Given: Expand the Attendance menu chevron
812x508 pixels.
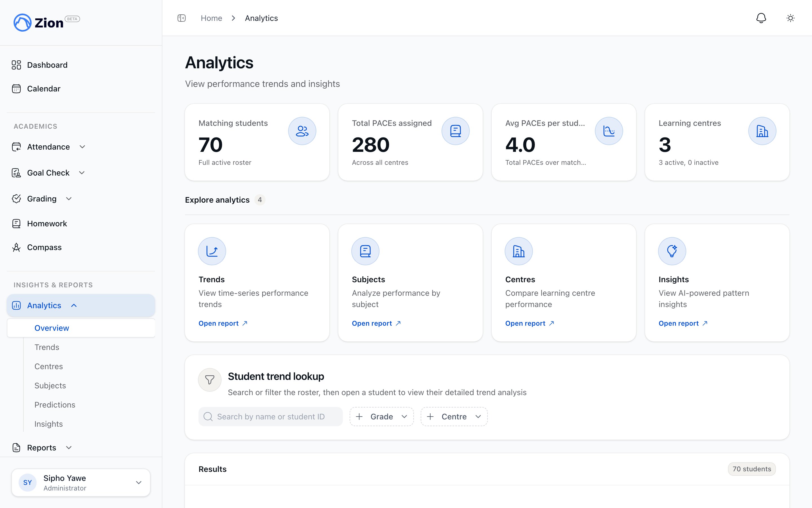Looking at the screenshot, I should (x=82, y=147).
